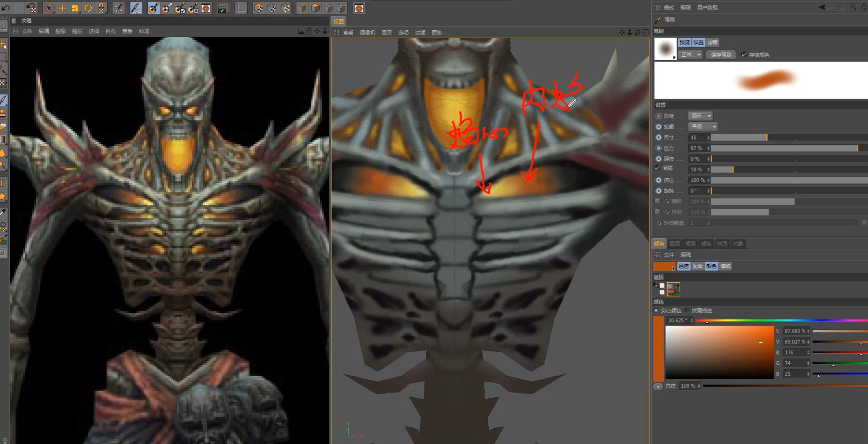The image size is (868, 444).
Task: Toggle the 抖动 checkbox
Action: pyautogui.click(x=657, y=212)
